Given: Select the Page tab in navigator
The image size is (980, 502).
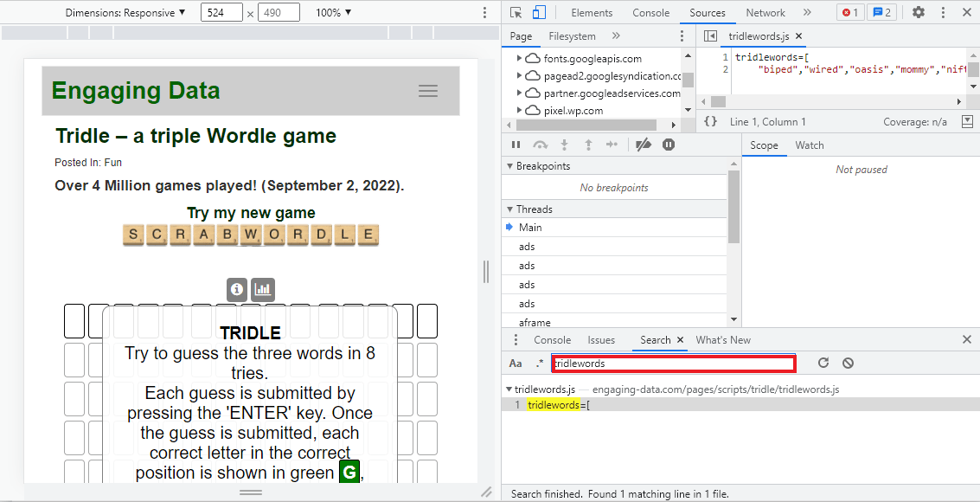Looking at the screenshot, I should click(521, 36).
